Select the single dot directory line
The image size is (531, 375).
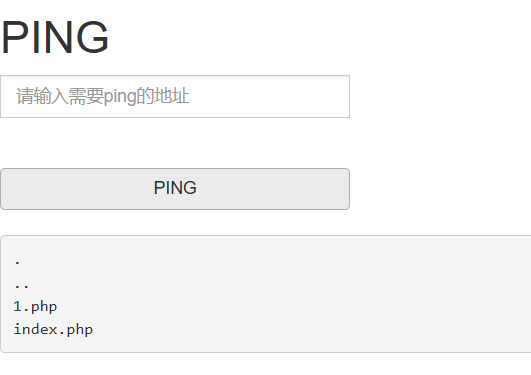click(x=18, y=263)
